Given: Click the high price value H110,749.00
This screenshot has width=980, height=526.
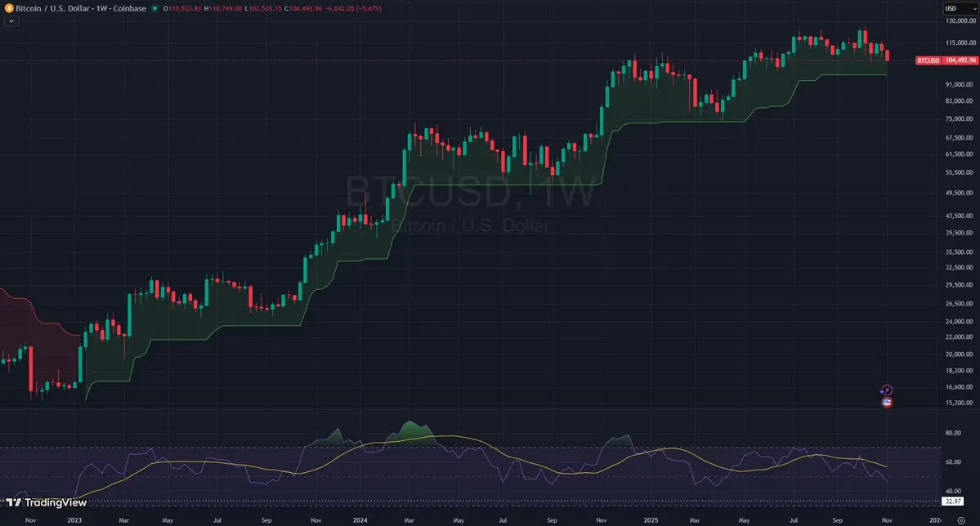Looking at the screenshot, I should coord(223,8).
